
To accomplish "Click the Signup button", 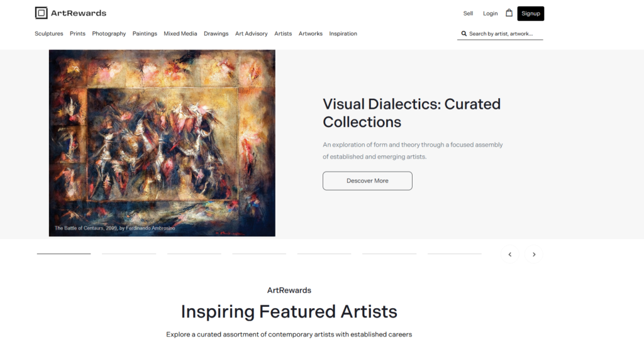I will click(x=531, y=14).
